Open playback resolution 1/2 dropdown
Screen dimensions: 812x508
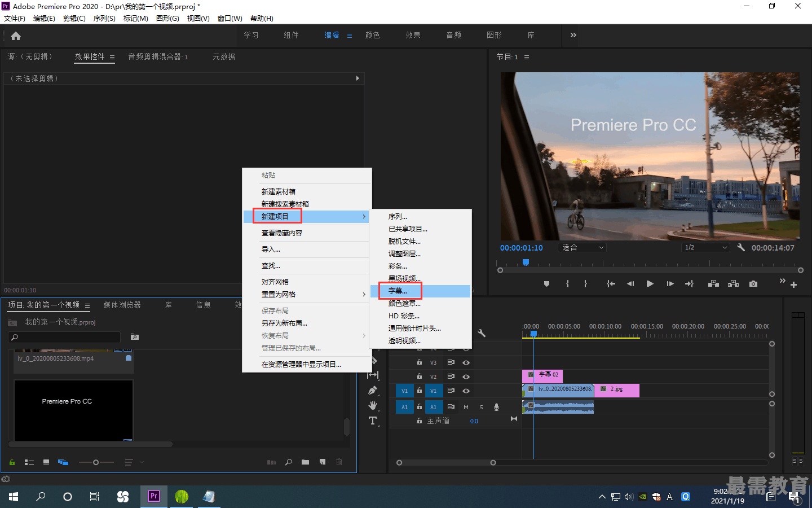click(x=705, y=247)
